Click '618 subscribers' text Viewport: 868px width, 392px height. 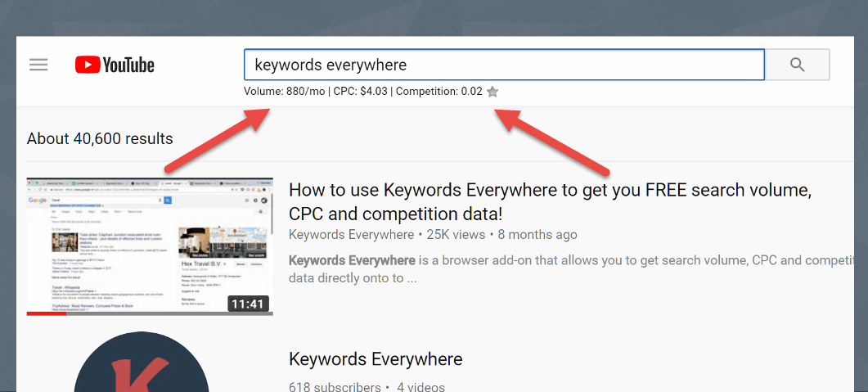[x=335, y=387]
